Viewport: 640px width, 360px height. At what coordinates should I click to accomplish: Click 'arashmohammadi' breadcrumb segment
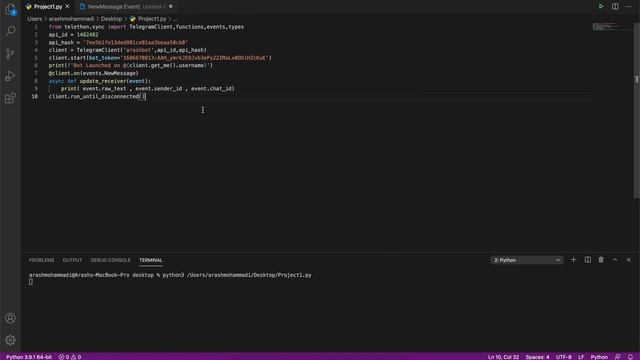click(x=71, y=19)
